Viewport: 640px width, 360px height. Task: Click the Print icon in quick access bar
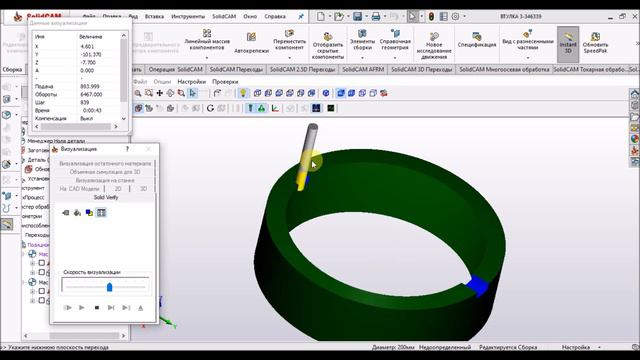pyautogui.click(x=376, y=16)
